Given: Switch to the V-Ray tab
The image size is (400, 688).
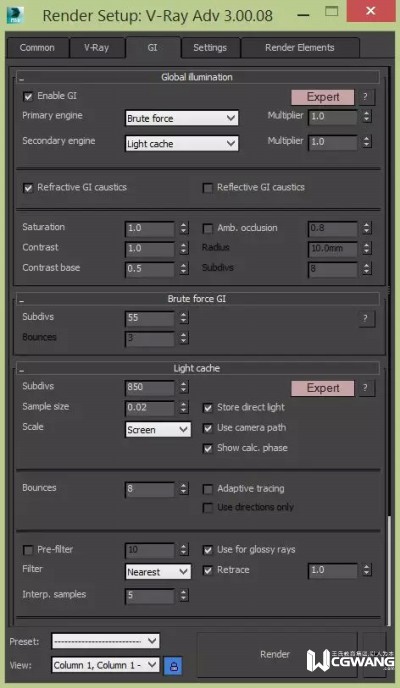Looking at the screenshot, I should pos(96,48).
